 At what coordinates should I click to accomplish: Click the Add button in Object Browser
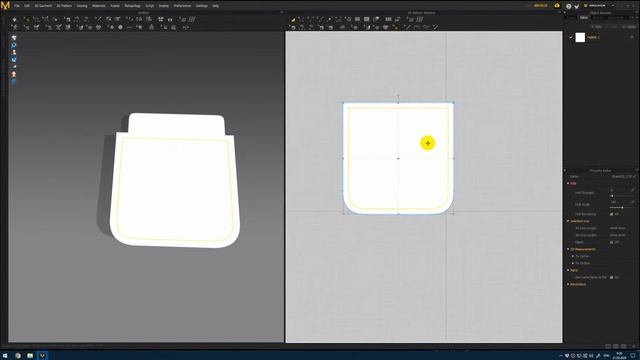tap(597, 27)
